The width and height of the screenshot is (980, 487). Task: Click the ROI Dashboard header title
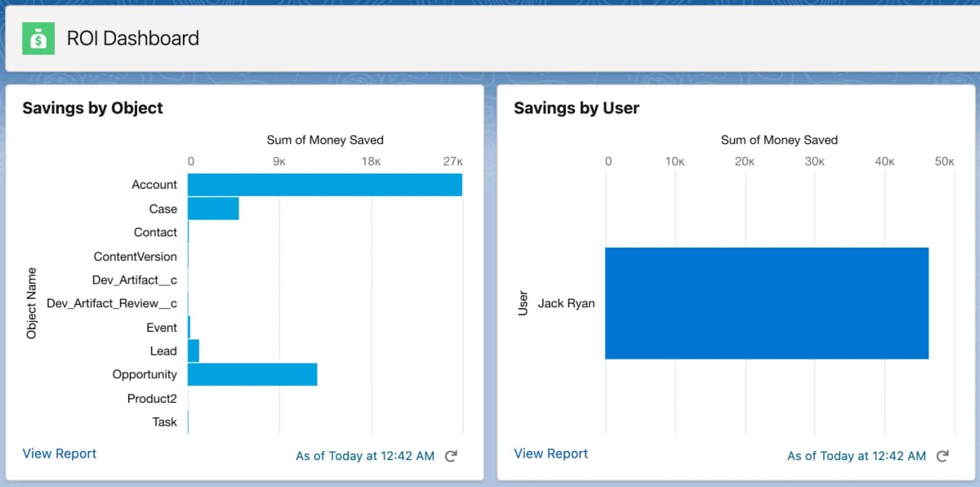[133, 38]
